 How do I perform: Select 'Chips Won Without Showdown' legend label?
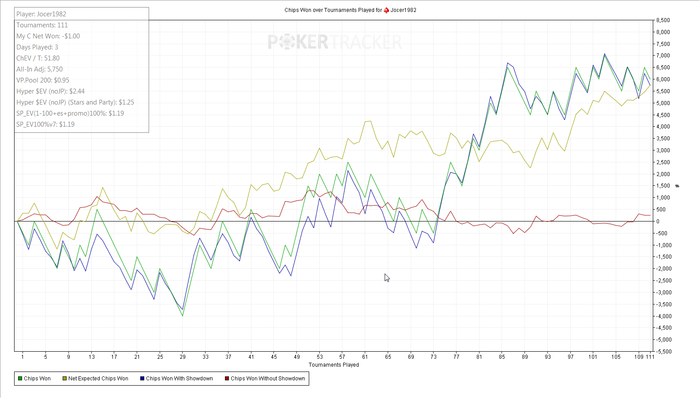[268, 378]
